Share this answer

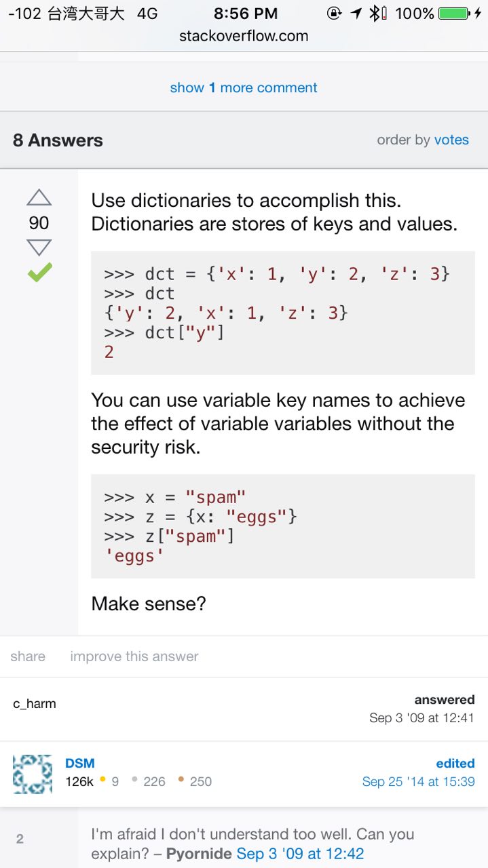coord(28,656)
